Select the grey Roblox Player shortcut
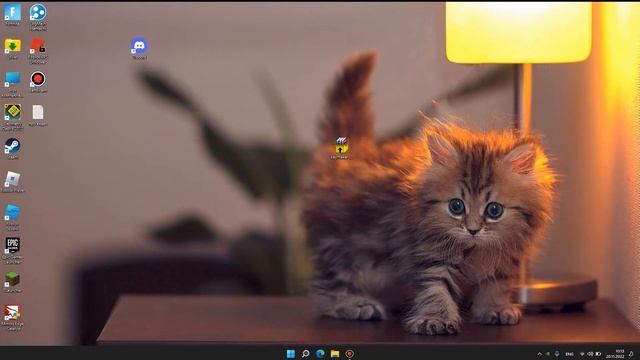This screenshot has height=360, width=640. [x=13, y=182]
